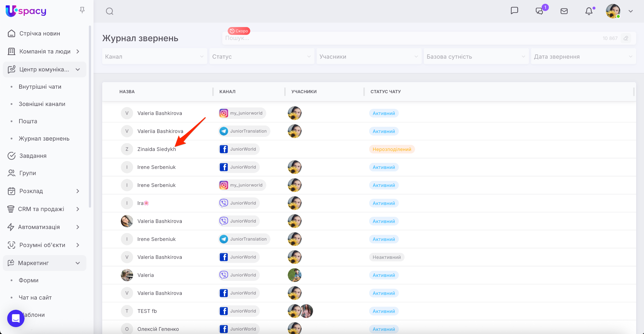
Task: Click the search magnifier icon in top bar
Action: (x=109, y=11)
